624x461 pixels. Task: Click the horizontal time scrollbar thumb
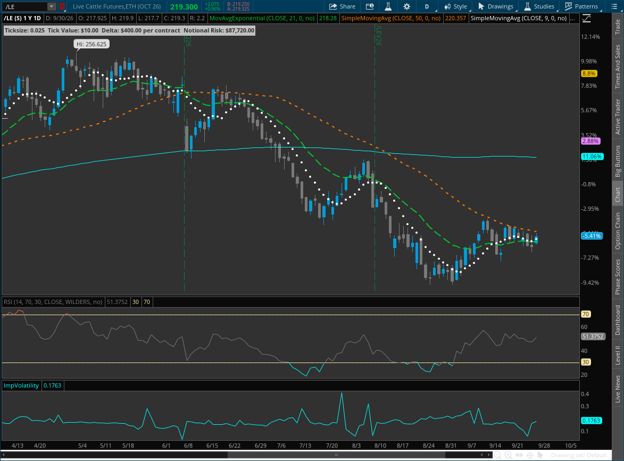click(x=336, y=455)
